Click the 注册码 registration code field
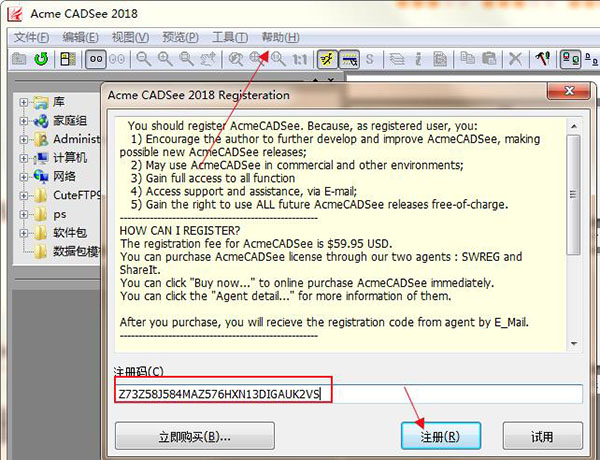Image resolution: width=600 pixels, height=460 pixels. point(349,394)
